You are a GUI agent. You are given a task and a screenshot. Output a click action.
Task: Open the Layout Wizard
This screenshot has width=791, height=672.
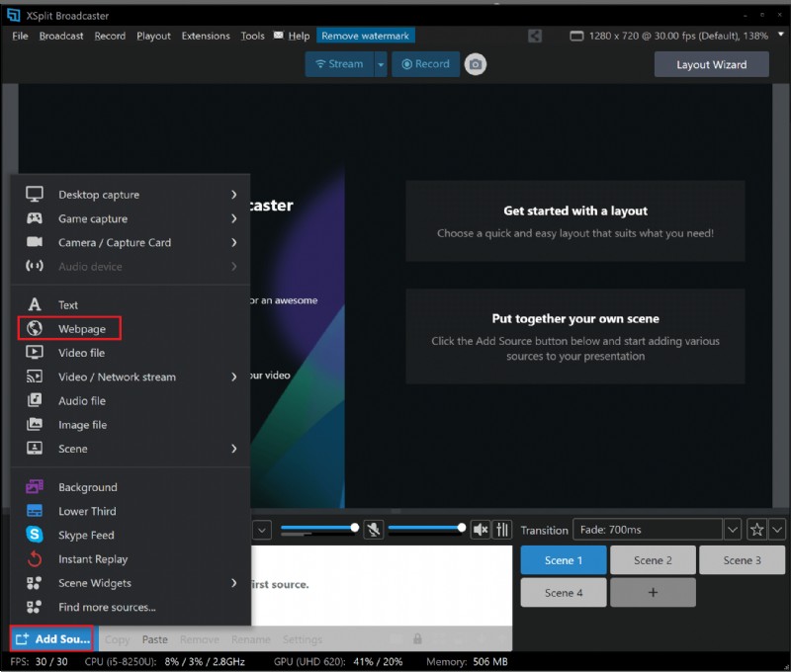click(711, 63)
